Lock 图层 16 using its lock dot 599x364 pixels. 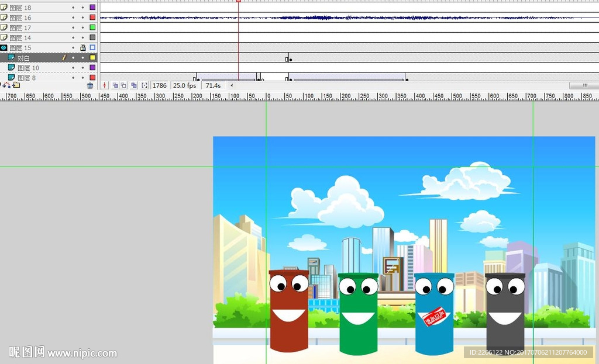pos(82,18)
